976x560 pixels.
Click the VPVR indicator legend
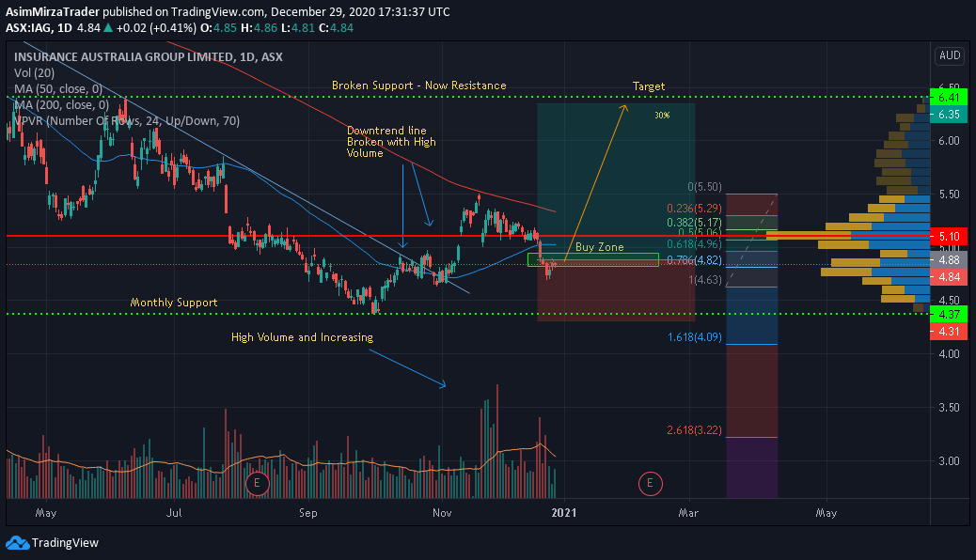126,120
